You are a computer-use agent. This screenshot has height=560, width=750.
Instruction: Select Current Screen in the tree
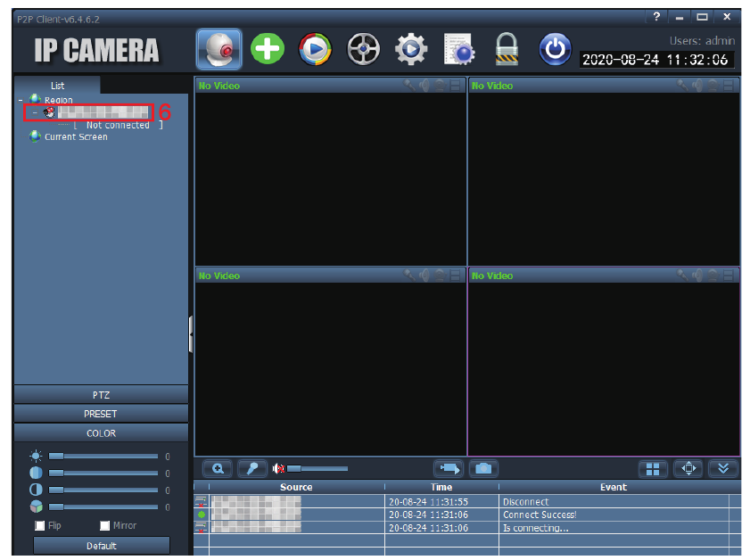pos(76,136)
